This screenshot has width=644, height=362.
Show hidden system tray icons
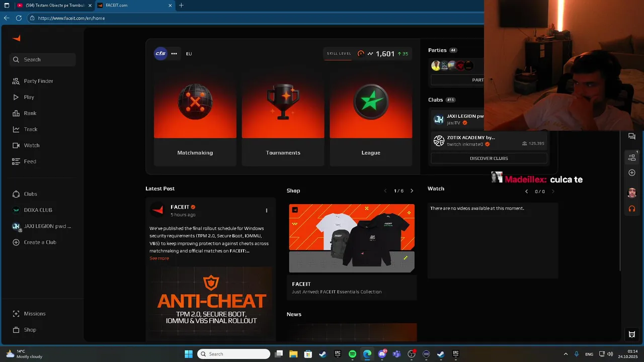[566, 354]
